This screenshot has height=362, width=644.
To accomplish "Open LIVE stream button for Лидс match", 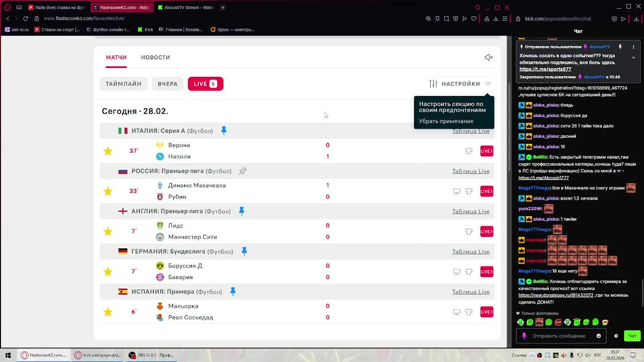I will click(487, 231).
